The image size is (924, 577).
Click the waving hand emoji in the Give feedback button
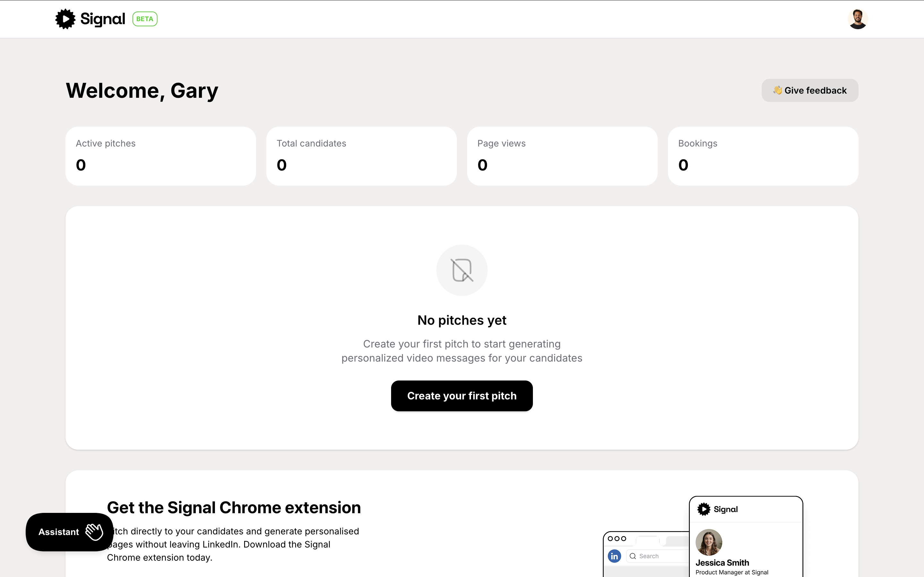(777, 90)
